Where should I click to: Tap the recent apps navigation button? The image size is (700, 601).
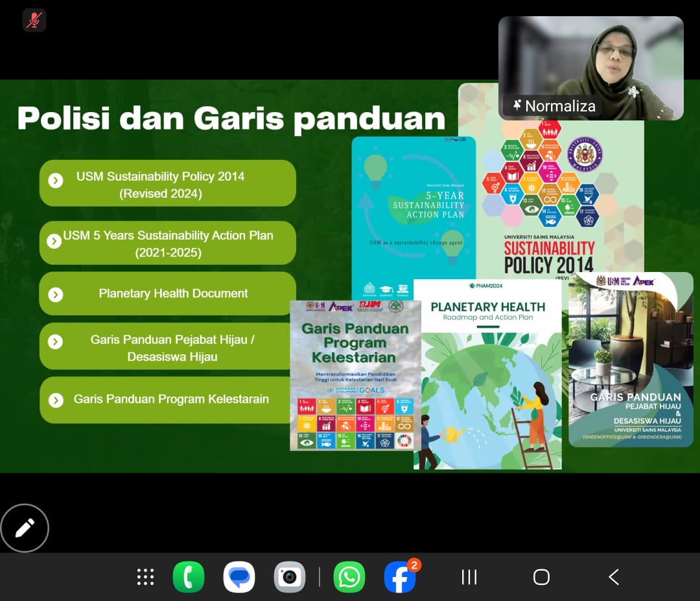[x=469, y=577]
